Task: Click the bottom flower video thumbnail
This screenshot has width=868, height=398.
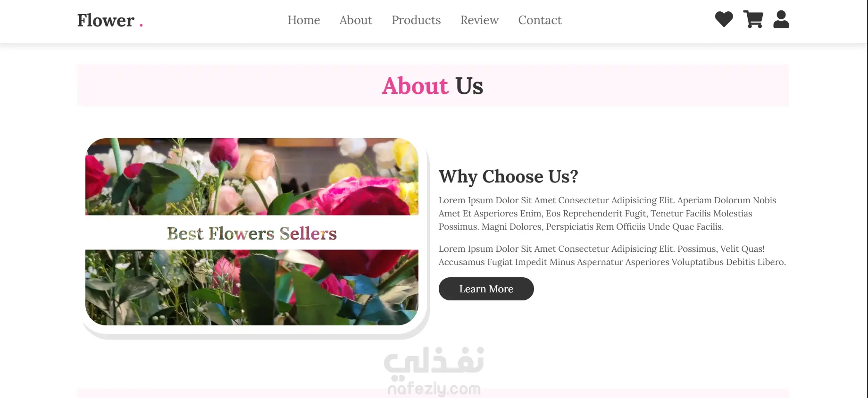Action: coord(252,287)
